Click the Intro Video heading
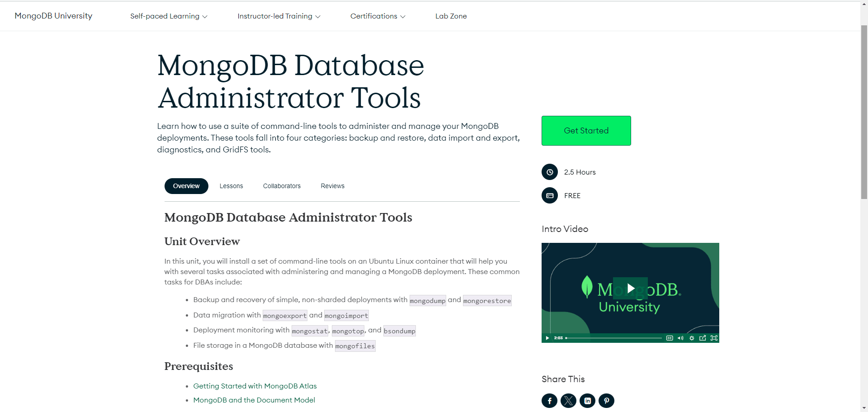This screenshot has width=868, height=412. 565,229
